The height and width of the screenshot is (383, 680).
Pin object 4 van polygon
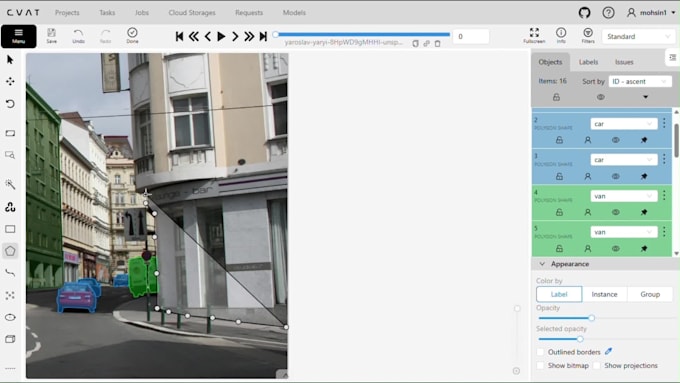644,213
